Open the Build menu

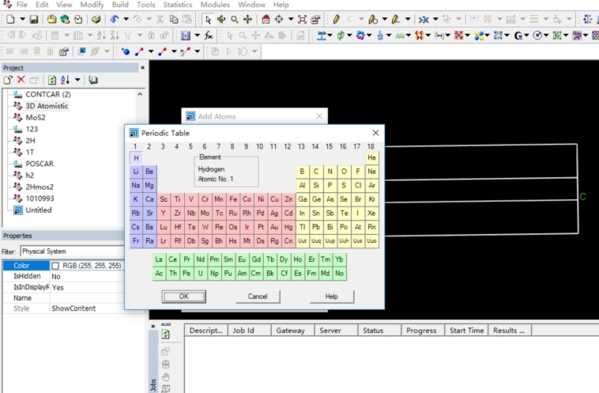pyautogui.click(x=120, y=5)
